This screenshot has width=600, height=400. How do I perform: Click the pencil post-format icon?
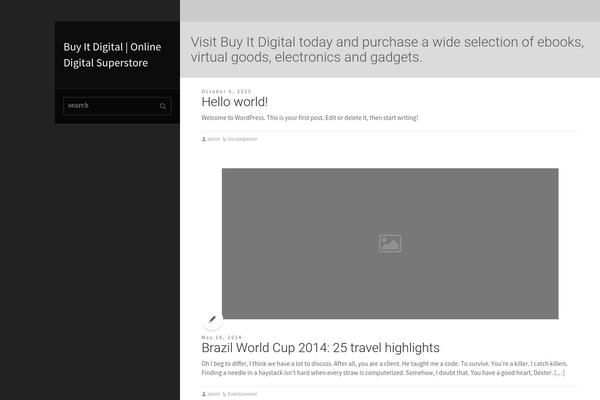(212, 319)
